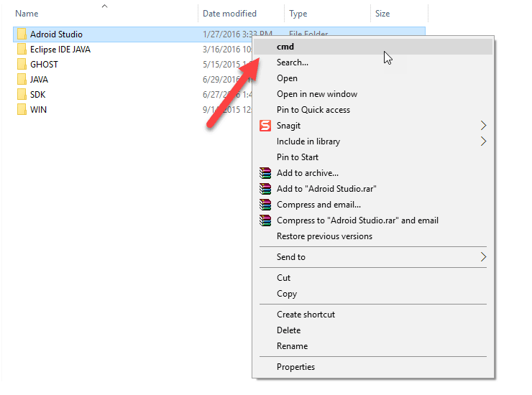This screenshot has width=532, height=395.
Task: Click the 3/16/2016 date modified cell
Action: click(x=227, y=50)
